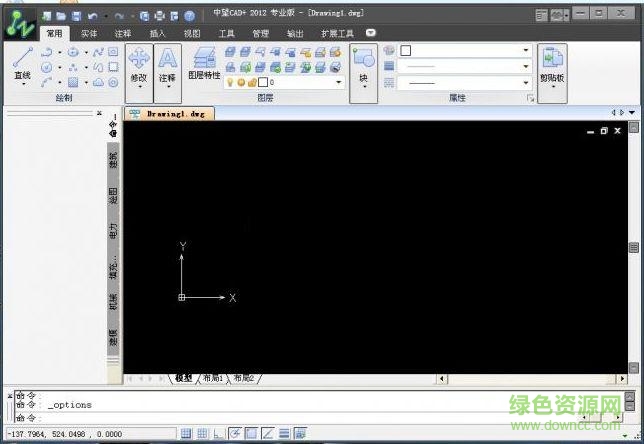Select the Polyline tool in the draw panel
Image resolution: width=644 pixels, height=444 pixels.
coord(46,52)
